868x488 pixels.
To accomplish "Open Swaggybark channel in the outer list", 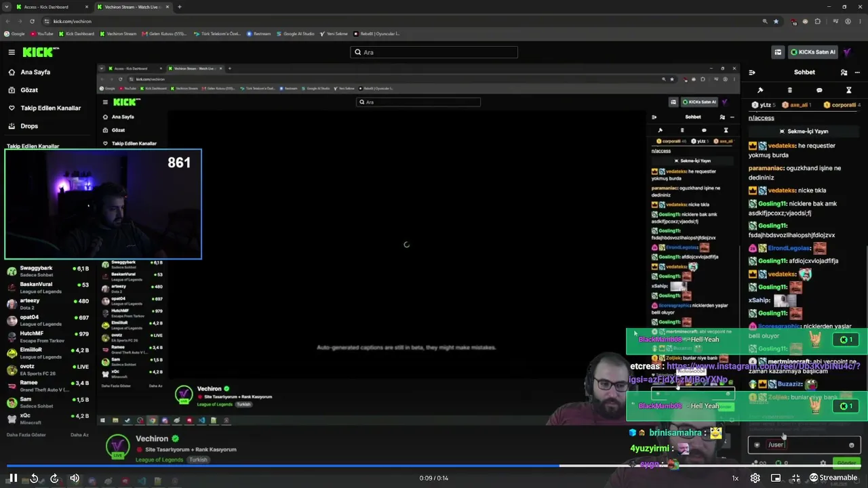I will click(47, 271).
